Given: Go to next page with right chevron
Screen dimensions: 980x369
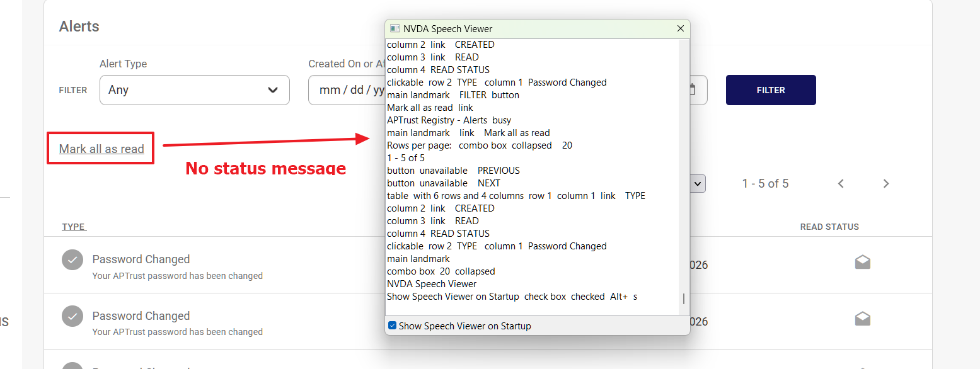Looking at the screenshot, I should (x=886, y=183).
